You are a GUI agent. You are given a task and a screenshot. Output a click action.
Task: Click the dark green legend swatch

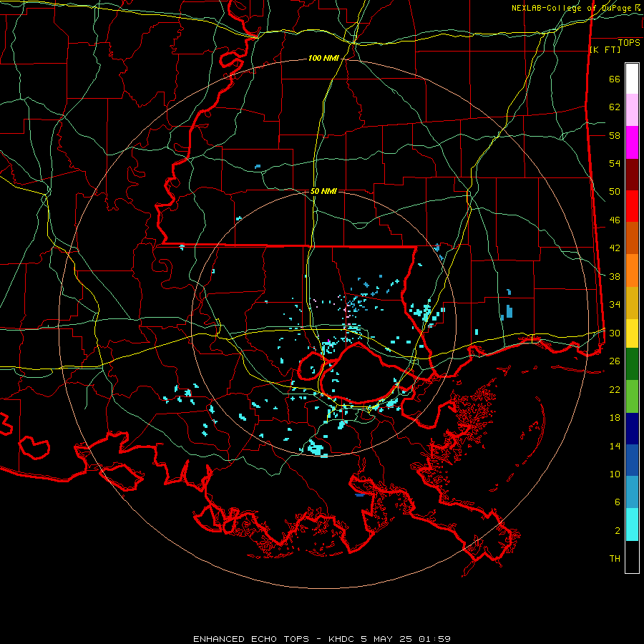pyautogui.click(x=632, y=364)
